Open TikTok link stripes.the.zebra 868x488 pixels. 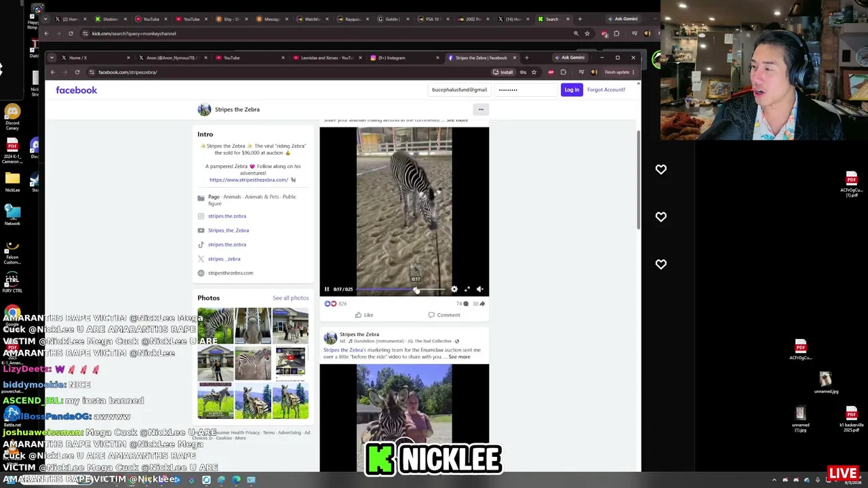227,245
